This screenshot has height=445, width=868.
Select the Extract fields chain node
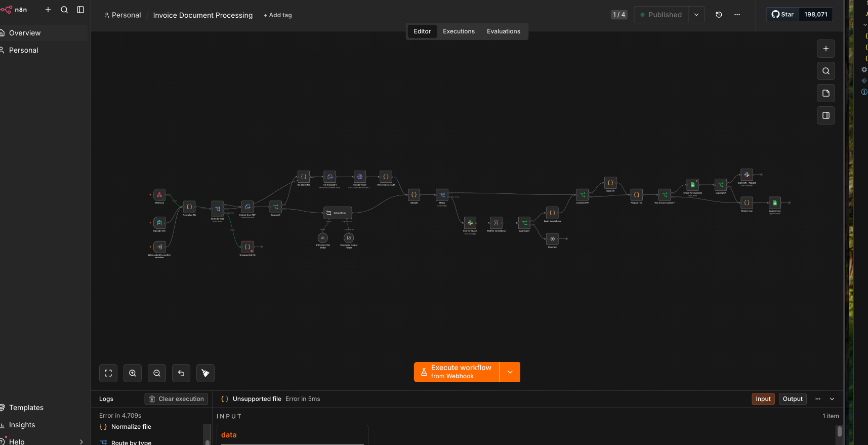(x=338, y=213)
